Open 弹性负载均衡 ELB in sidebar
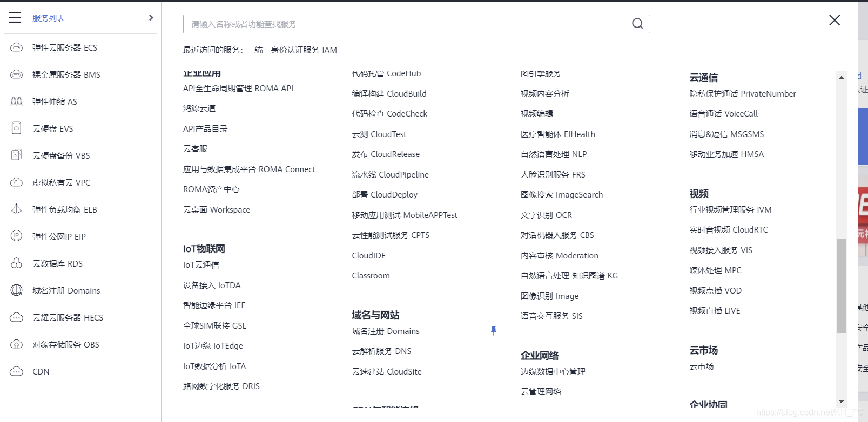The image size is (868, 422). click(x=65, y=209)
